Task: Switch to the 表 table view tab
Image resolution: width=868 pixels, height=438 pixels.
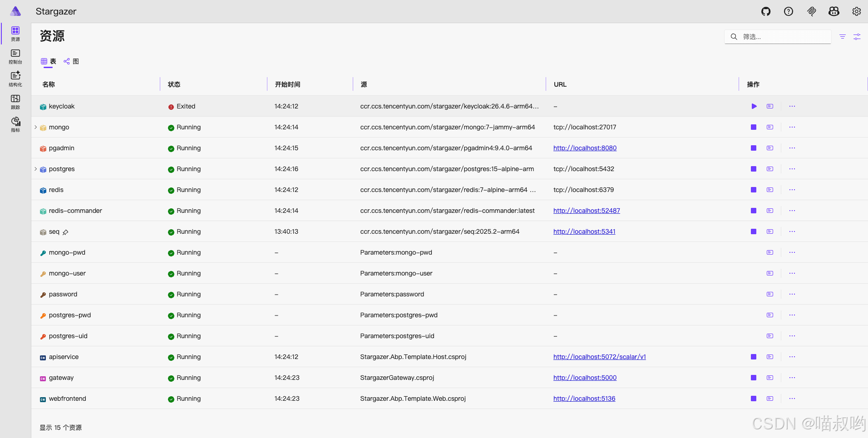Action: 48,61
